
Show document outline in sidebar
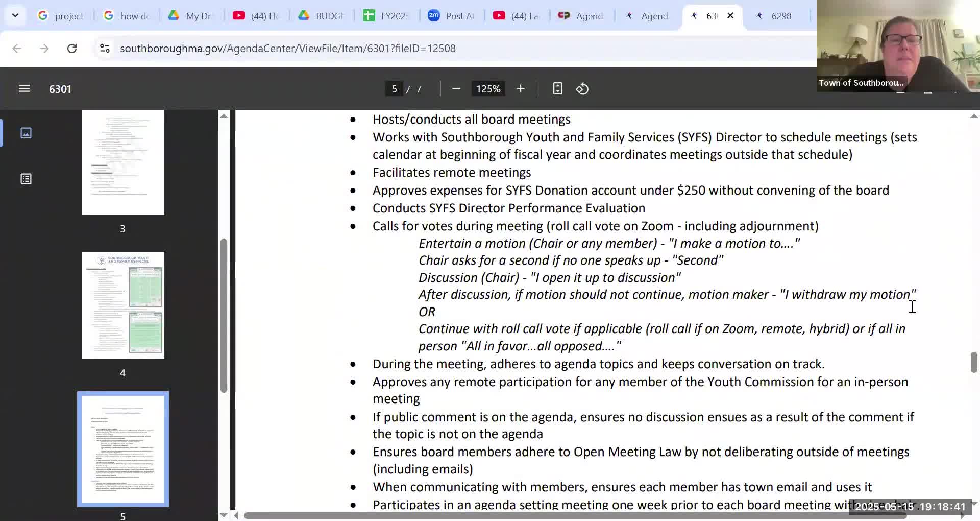pyautogui.click(x=26, y=179)
